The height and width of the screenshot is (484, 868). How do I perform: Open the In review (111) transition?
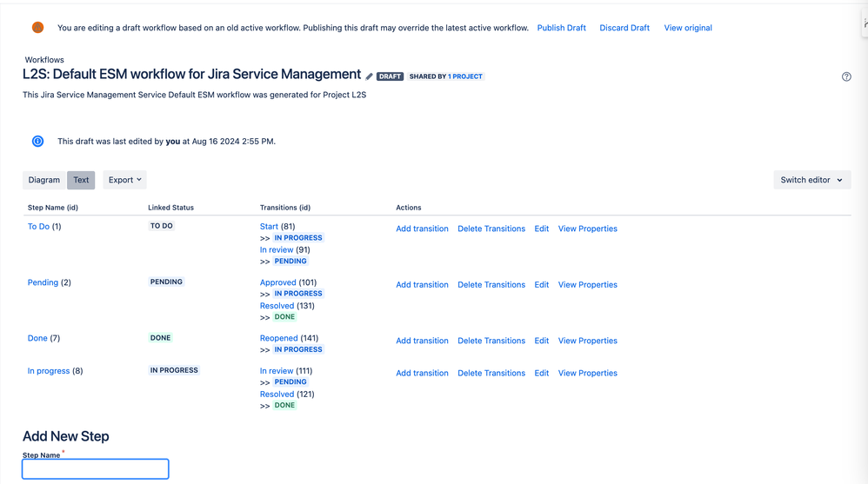click(277, 371)
